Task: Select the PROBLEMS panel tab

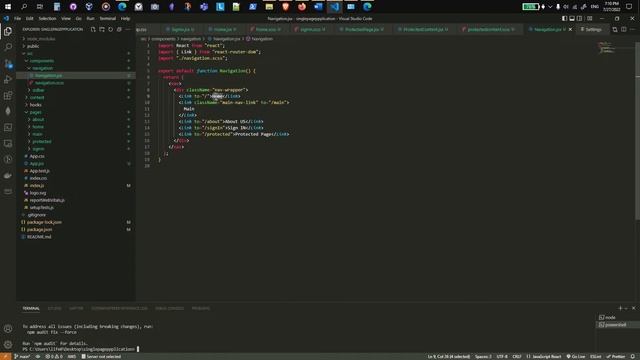Action: [x=201, y=308]
